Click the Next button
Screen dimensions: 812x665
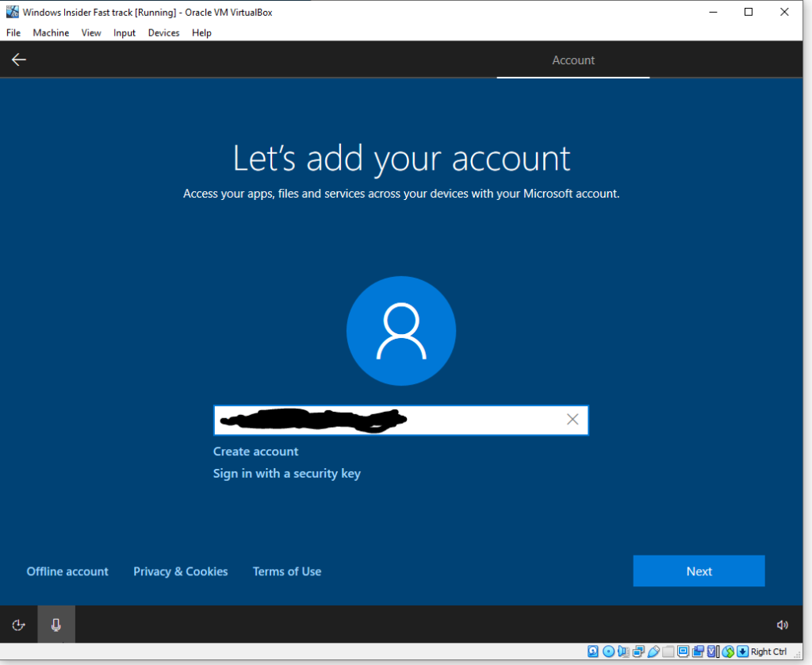pos(699,571)
